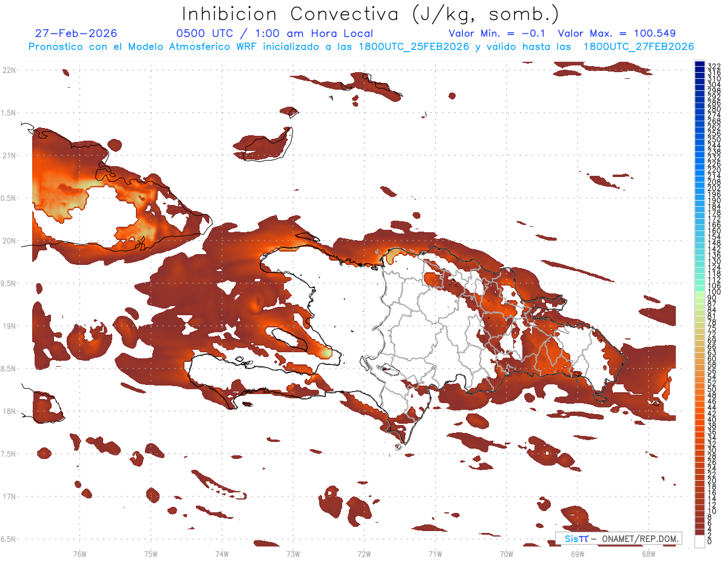The width and height of the screenshot is (728, 562).
Task: Click the 20N latitude label
Action: (9, 241)
